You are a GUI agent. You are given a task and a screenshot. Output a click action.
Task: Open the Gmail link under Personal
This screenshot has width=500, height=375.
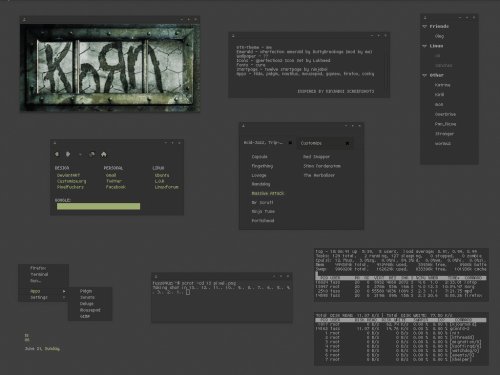pos(111,175)
